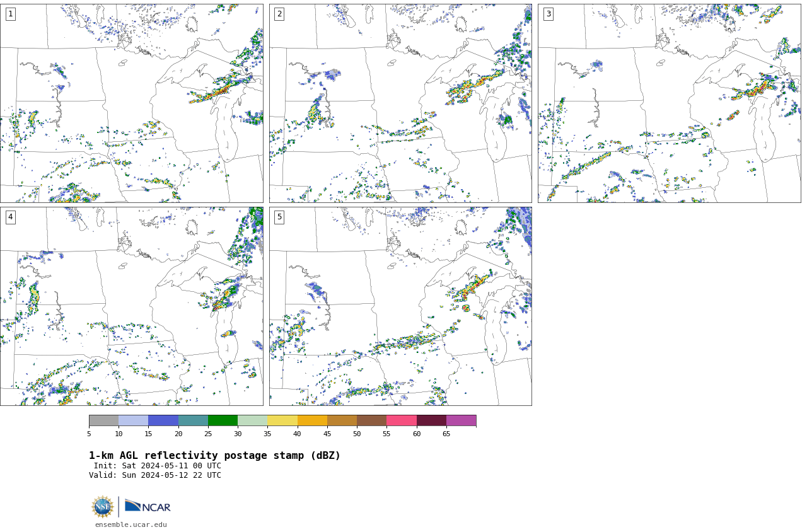Select the blue 15-20 dBZ swatch
807x532 pixels.
tap(163, 420)
